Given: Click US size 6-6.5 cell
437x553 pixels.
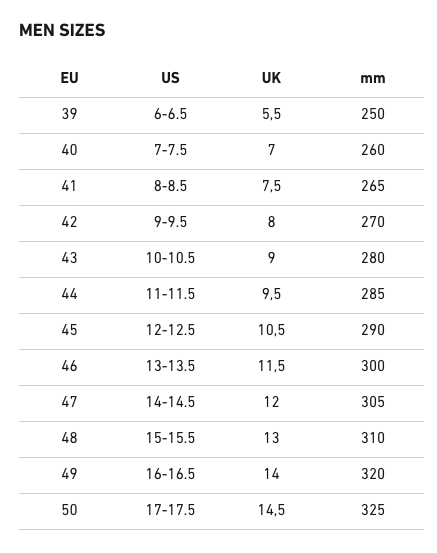Looking at the screenshot, I should (170, 114).
